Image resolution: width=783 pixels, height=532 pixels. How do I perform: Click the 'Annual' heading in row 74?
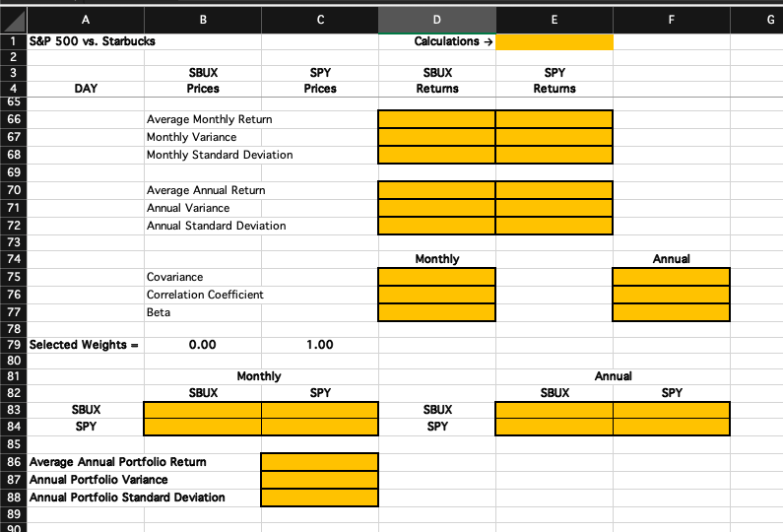pyautogui.click(x=672, y=259)
